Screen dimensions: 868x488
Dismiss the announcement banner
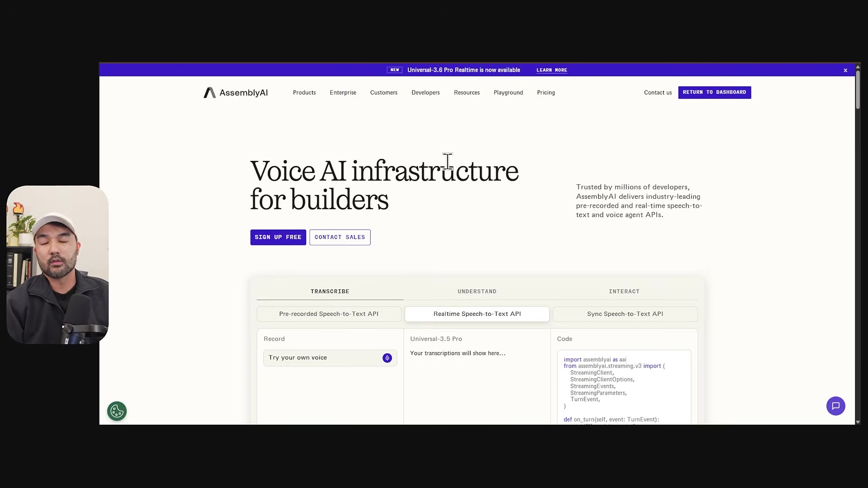point(845,70)
